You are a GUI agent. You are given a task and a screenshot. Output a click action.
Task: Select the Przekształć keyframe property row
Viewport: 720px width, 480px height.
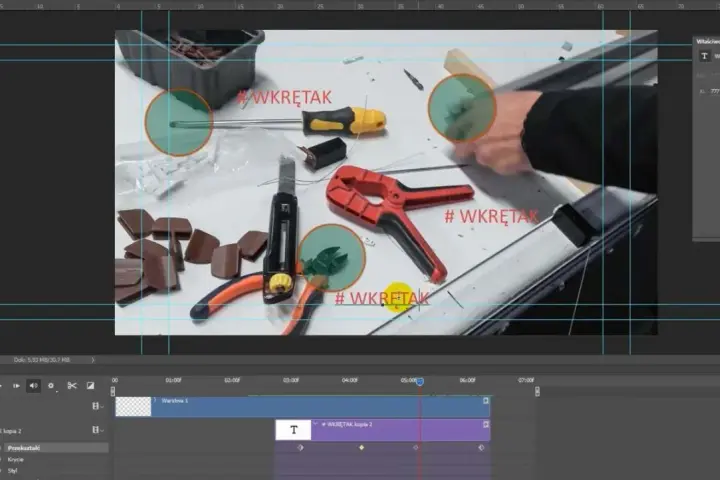[55, 448]
